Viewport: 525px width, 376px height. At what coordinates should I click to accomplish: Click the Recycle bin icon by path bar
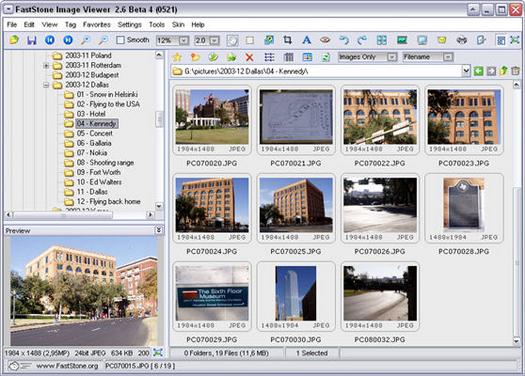[516, 71]
